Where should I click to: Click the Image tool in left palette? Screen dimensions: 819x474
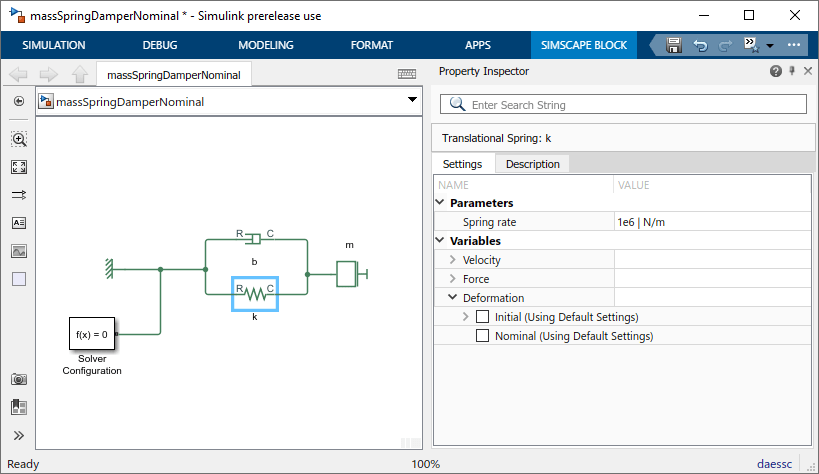19,251
